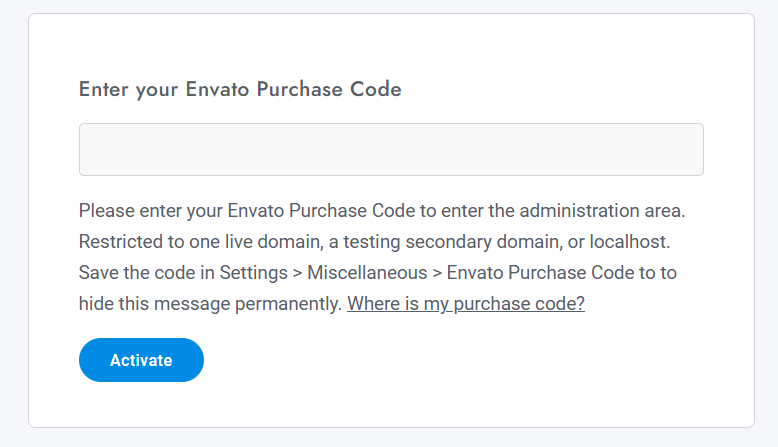Click the word "Please" starting the description
The height and width of the screenshot is (447, 778).
pyautogui.click(x=105, y=212)
